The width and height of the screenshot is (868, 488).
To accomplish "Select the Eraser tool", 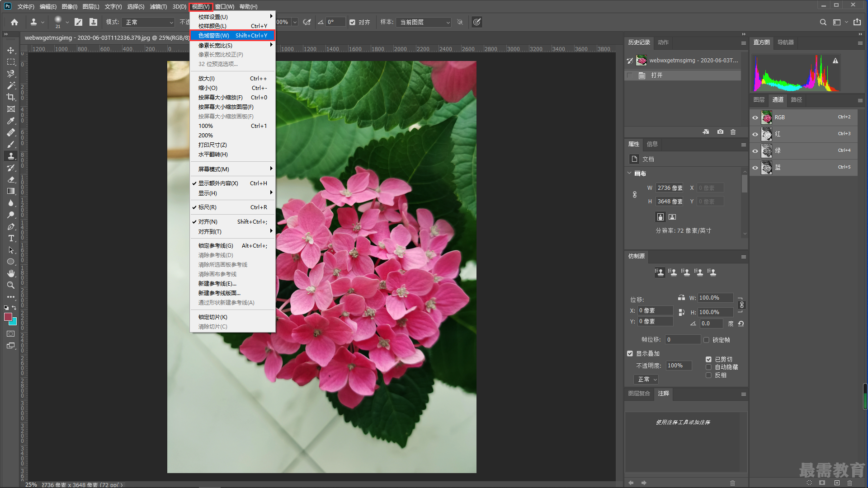I will 11,179.
